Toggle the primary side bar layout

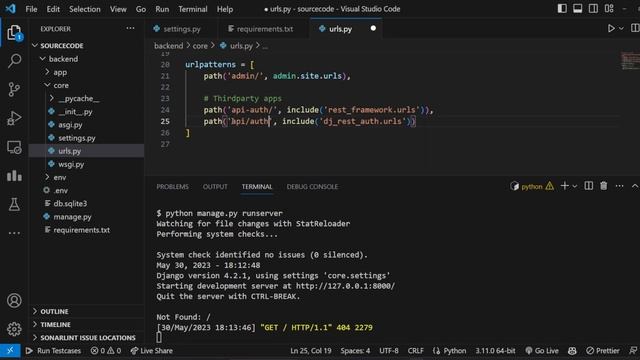(562, 9)
